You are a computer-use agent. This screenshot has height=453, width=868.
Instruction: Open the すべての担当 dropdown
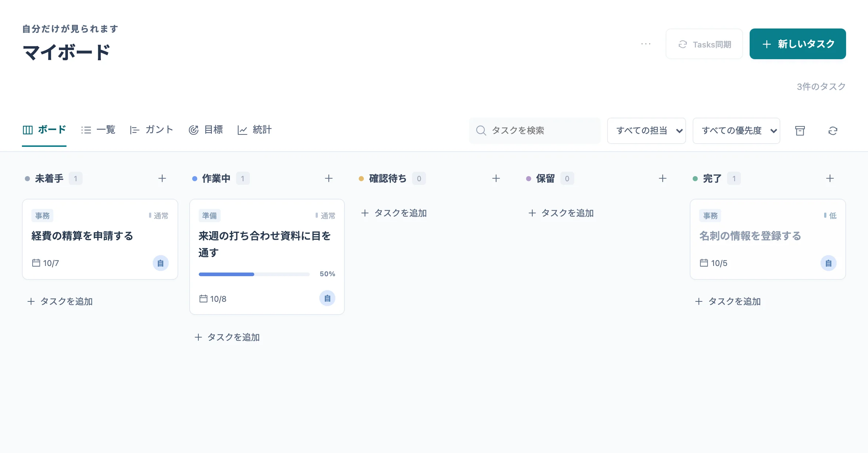coord(647,131)
